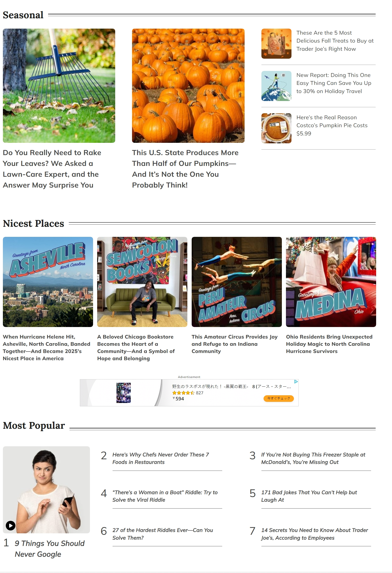Read 'Do You Really Need to Rake Your Leaves' article
Screen dimensions: 392x573
(x=52, y=169)
